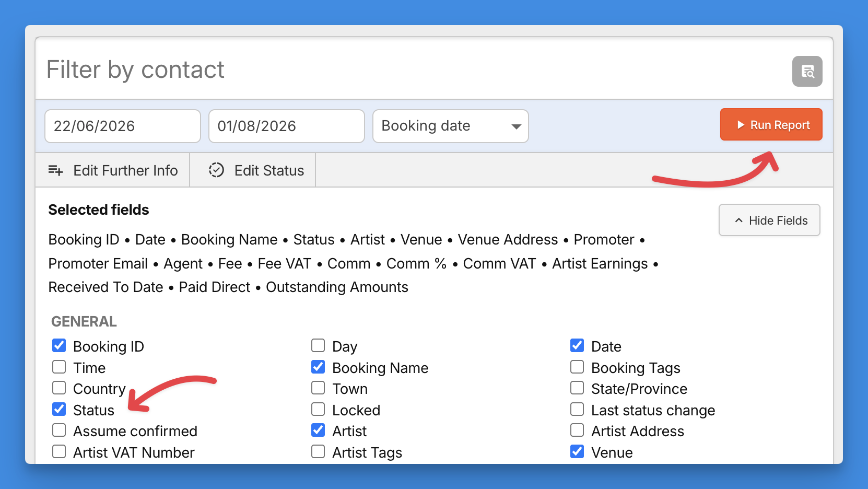Click the Edit Further Info list-plus icon
868x489 pixels.
pos(55,170)
